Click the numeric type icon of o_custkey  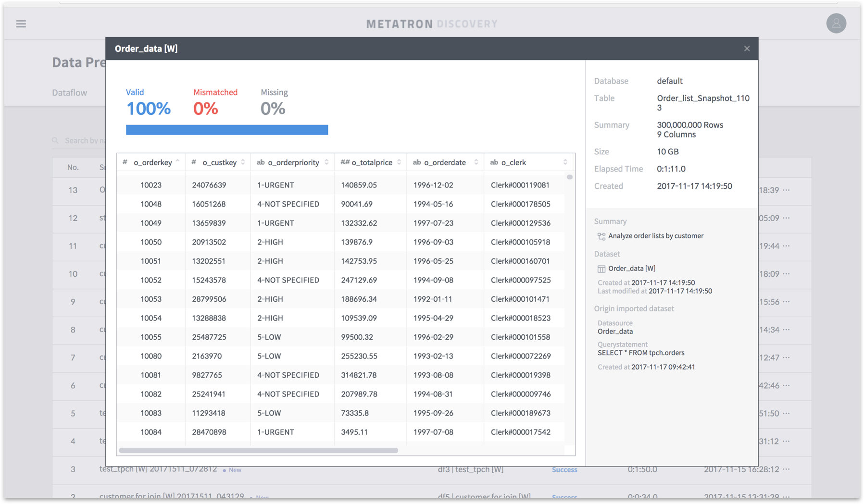pos(194,162)
